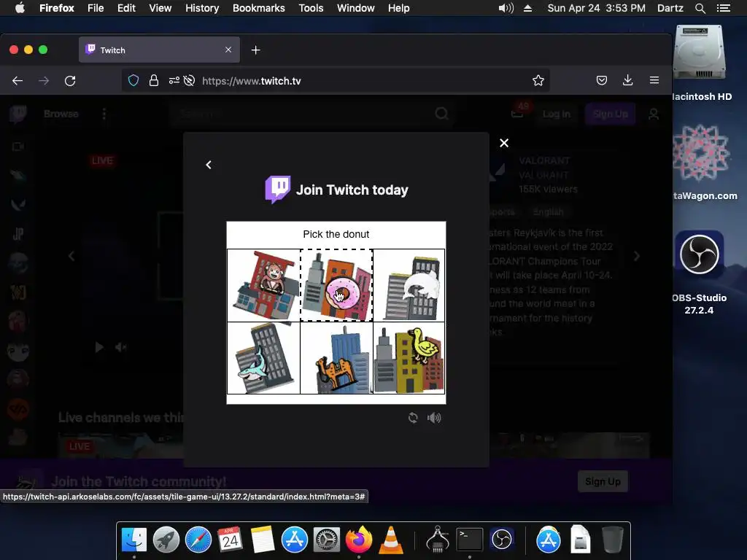Open a new tab with the plus button
Image resolution: width=747 pixels, height=560 pixels.
click(x=256, y=50)
